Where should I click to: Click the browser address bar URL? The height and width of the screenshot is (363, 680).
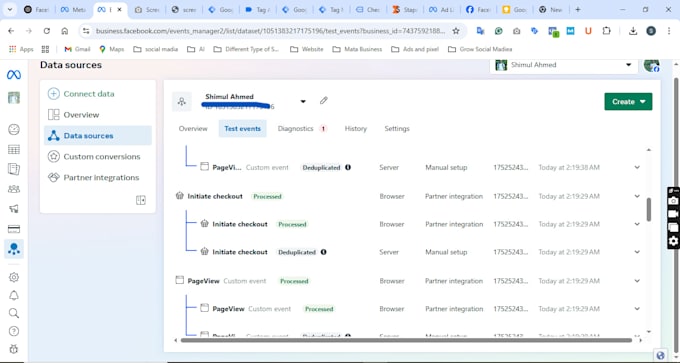tap(271, 31)
